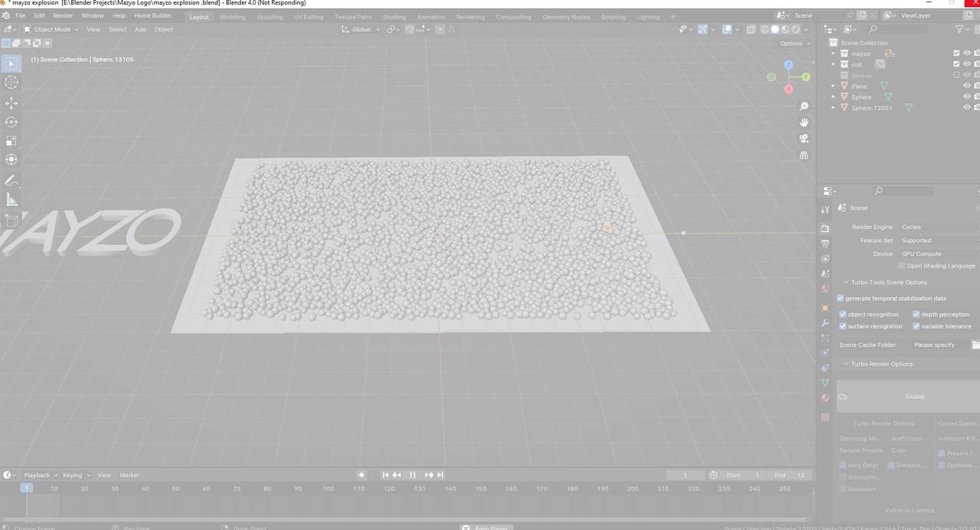980x530 pixels.
Task: Switch to rendered viewport shading
Action: (x=796, y=29)
